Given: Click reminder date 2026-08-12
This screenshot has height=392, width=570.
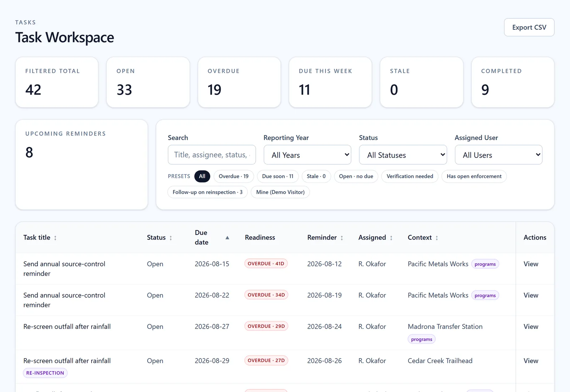Looking at the screenshot, I should [325, 264].
